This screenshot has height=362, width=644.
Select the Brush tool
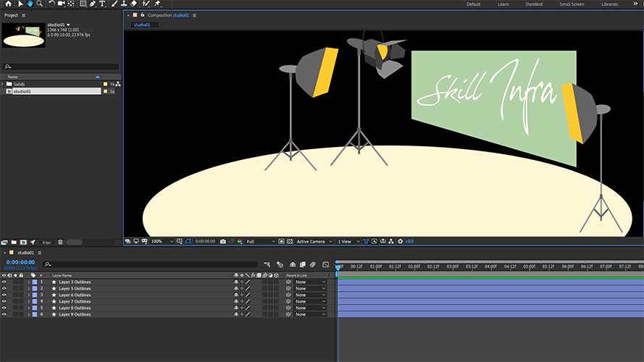click(114, 4)
